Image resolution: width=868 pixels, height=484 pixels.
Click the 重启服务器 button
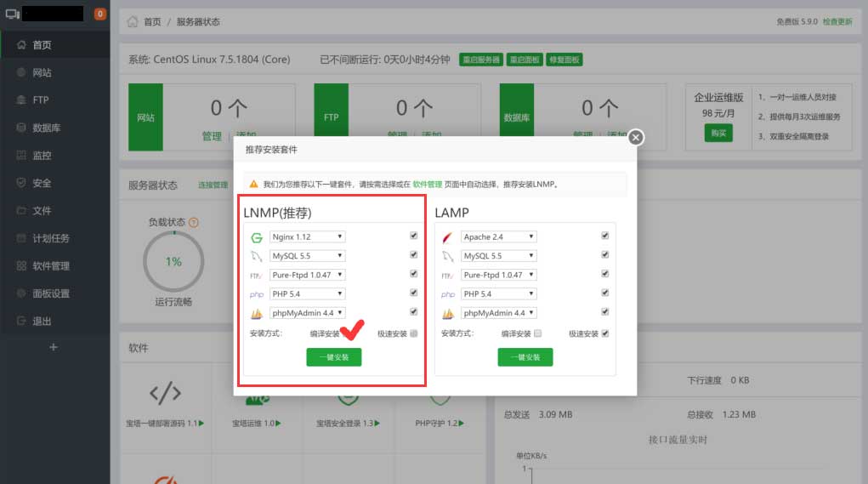(481, 60)
